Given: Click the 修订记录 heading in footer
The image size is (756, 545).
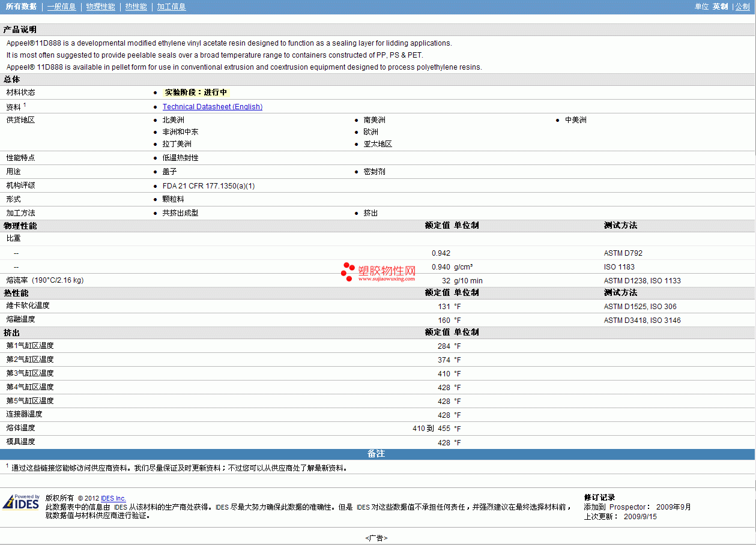Looking at the screenshot, I should tap(599, 498).
